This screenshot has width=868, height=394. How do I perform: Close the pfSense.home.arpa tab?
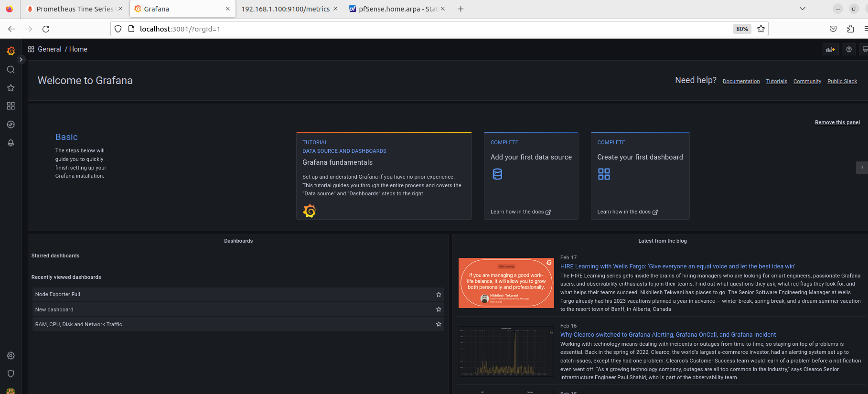tap(443, 9)
